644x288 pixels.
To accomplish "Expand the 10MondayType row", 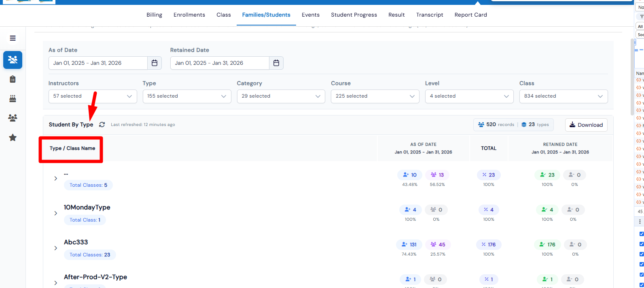I will (56, 213).
